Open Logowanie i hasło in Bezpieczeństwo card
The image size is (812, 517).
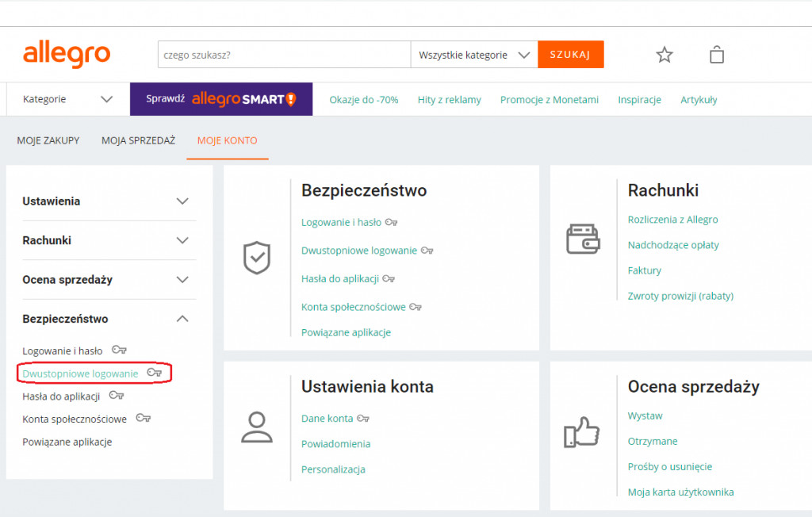point(341,222)
